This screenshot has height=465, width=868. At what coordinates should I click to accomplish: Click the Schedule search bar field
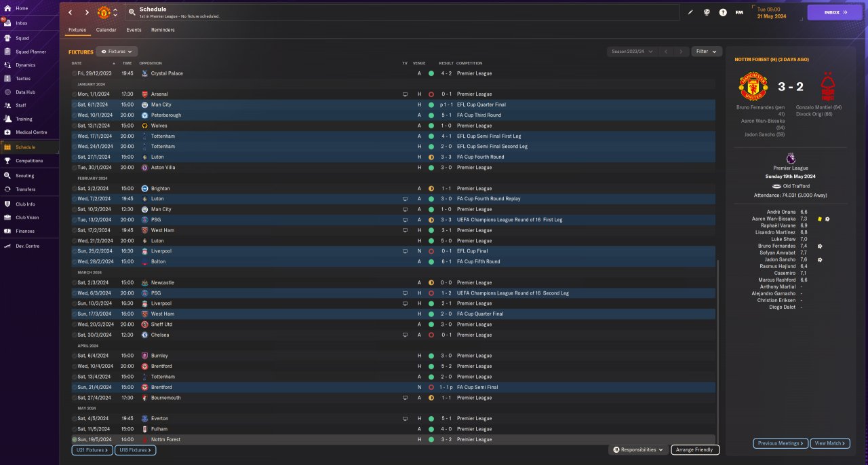point(402,12)
